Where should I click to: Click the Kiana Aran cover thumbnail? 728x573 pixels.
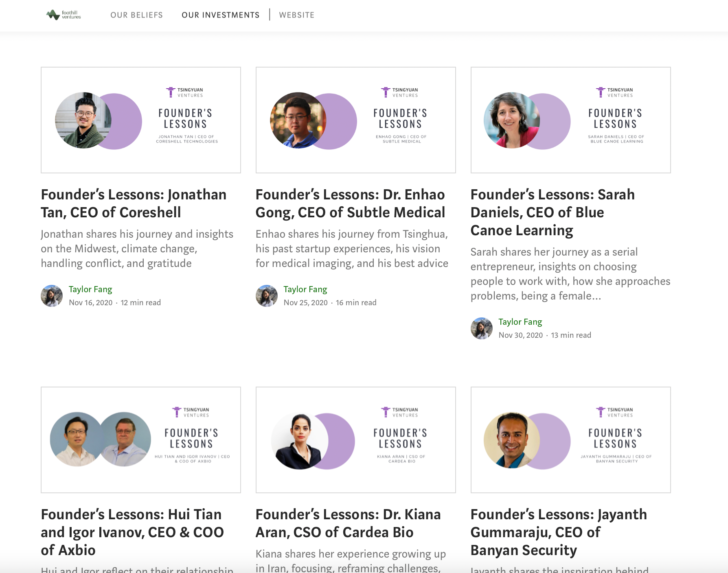(x=355, y=440)
